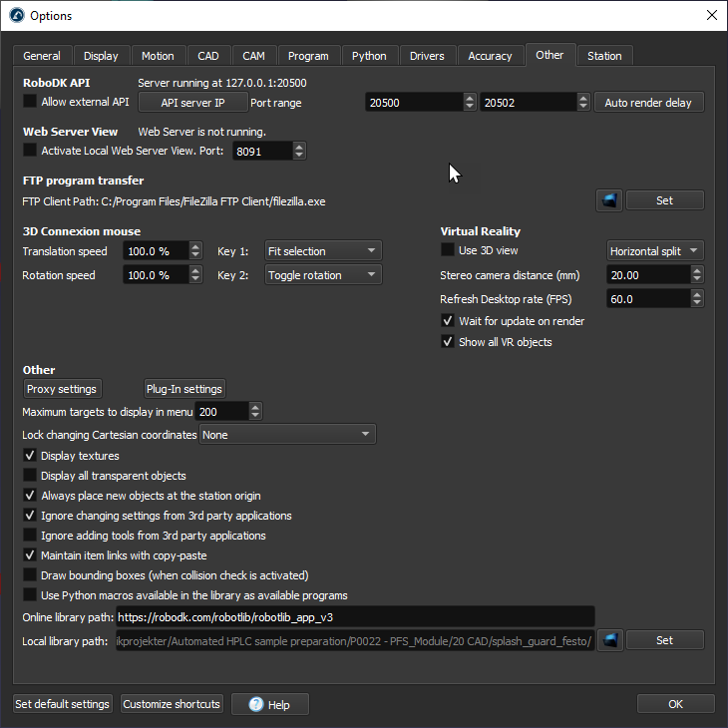The image size is (728, 728).
Task: Switch to the Station tab
Action: click(x=603, y=56)
